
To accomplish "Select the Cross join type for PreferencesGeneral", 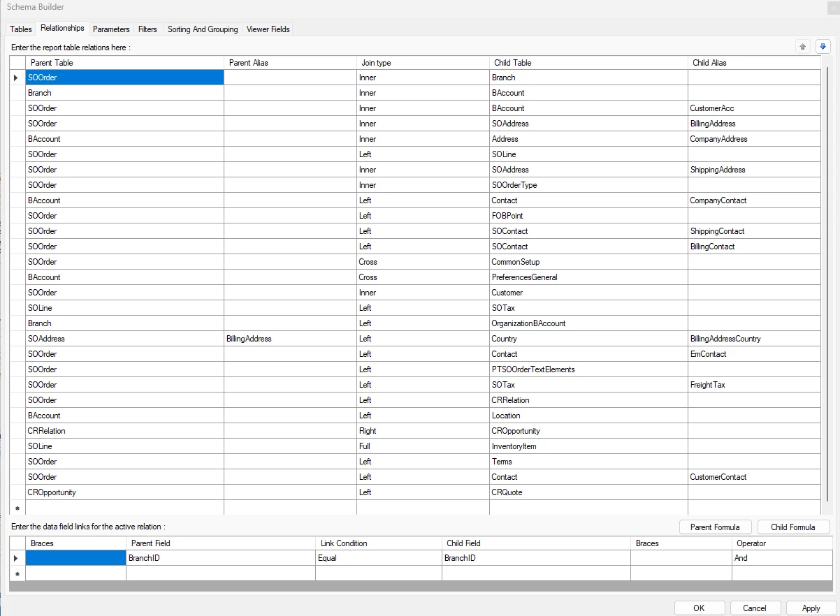I will point(423,277).
